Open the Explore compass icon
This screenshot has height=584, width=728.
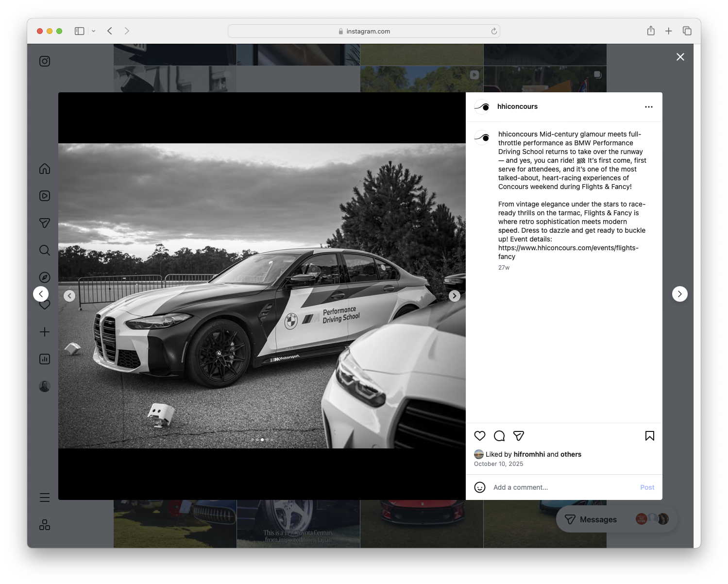click(44, 277)
